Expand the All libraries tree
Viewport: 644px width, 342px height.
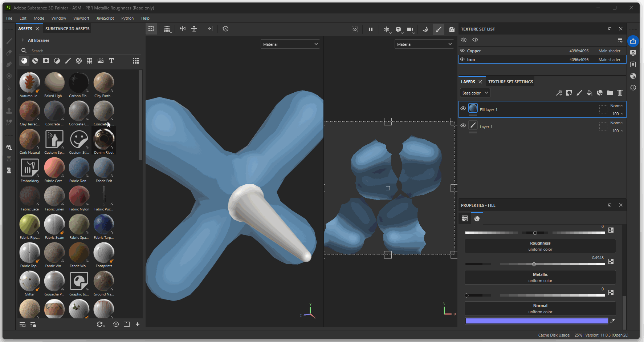[x=23, y=40]
